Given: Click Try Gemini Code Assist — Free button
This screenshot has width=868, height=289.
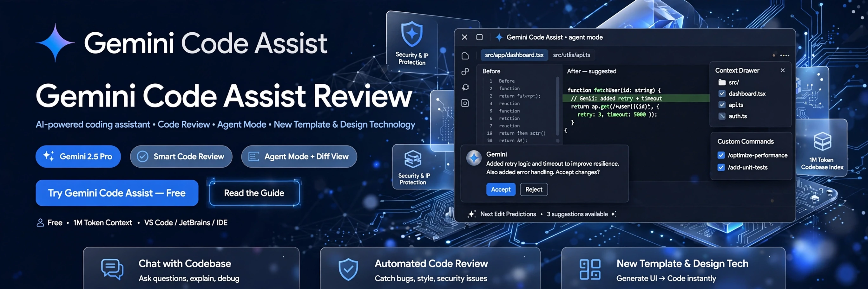Looking at the screenshot, I should pos(117,193).
